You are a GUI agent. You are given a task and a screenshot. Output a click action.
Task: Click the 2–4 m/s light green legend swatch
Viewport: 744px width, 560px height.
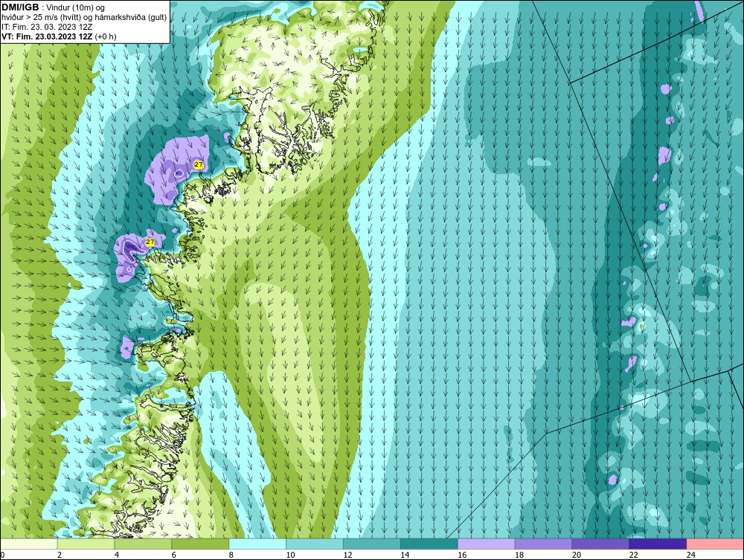pyautogui.click(x=86, y=544)
